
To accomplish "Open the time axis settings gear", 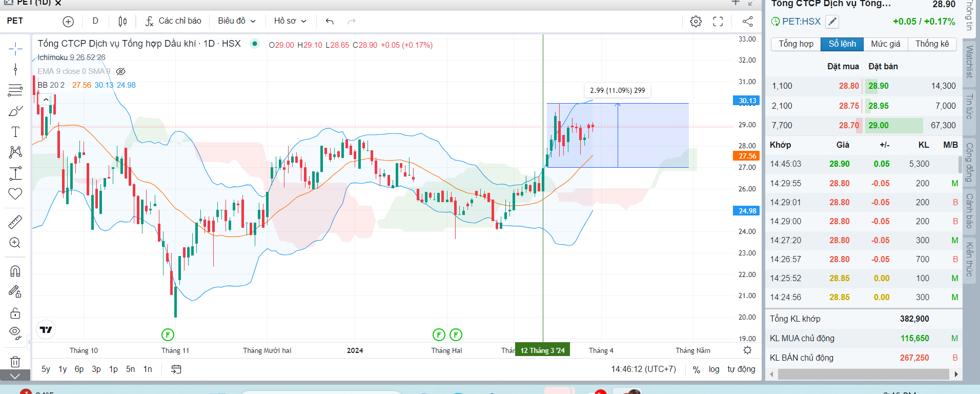I will click(x=747, y=350).
